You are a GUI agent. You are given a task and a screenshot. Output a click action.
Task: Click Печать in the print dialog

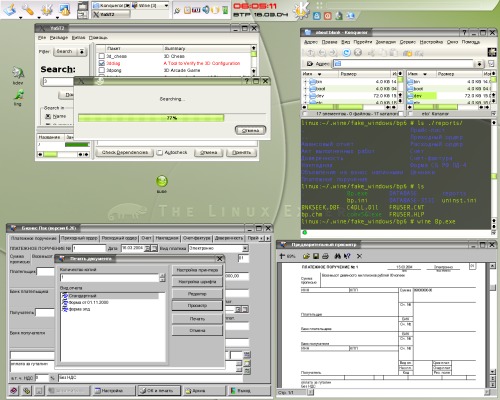197,319
